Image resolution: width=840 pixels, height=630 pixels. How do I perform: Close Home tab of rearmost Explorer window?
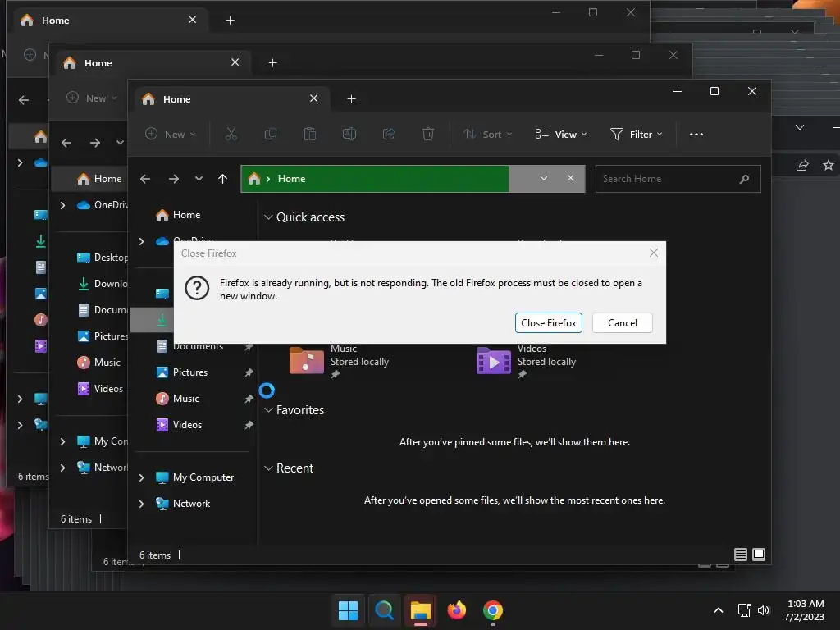192,20
